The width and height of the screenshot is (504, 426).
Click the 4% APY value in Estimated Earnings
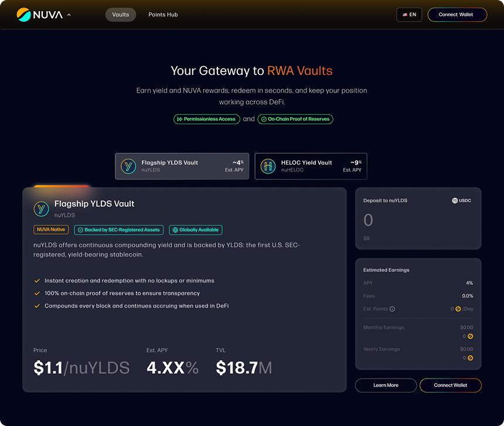[x=469, y=283]
